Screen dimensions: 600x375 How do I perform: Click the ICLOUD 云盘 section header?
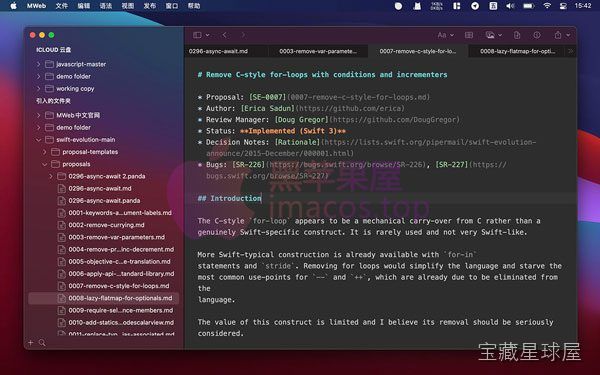53,50
